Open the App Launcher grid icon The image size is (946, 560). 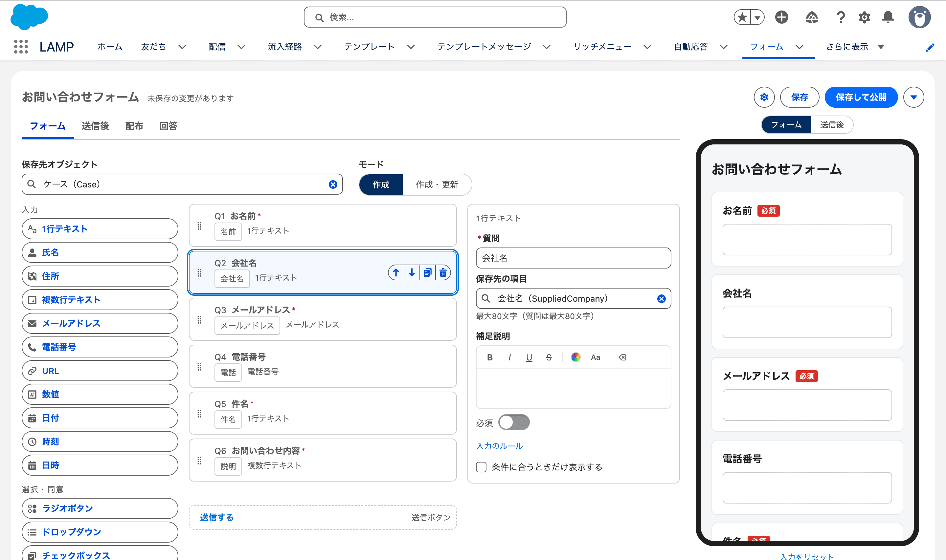21,47
